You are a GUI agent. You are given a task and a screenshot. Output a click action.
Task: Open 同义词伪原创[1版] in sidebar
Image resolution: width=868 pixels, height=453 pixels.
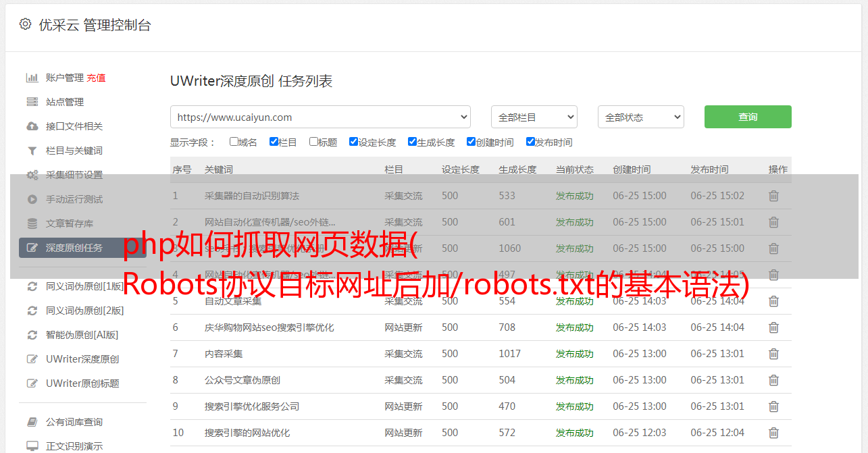[x=84, y=286]
